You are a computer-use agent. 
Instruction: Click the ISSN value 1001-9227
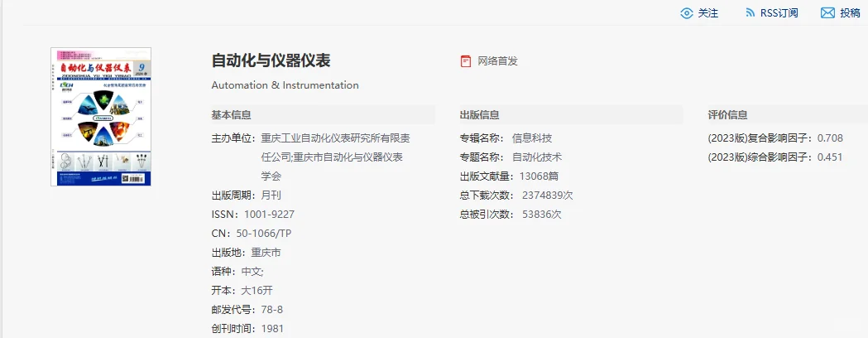tap(269, 215)
